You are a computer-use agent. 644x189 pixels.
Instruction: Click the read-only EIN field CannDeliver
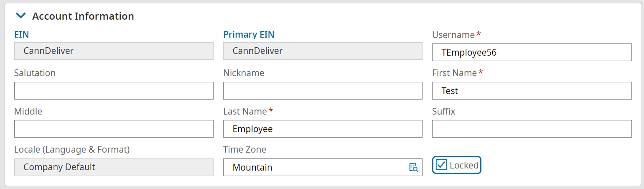tap(114, 51)
